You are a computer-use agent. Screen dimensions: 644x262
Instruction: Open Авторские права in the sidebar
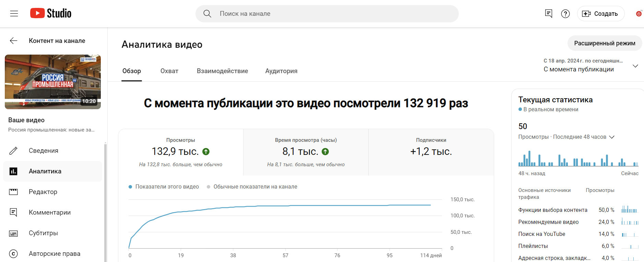click(x=53, y=254)
